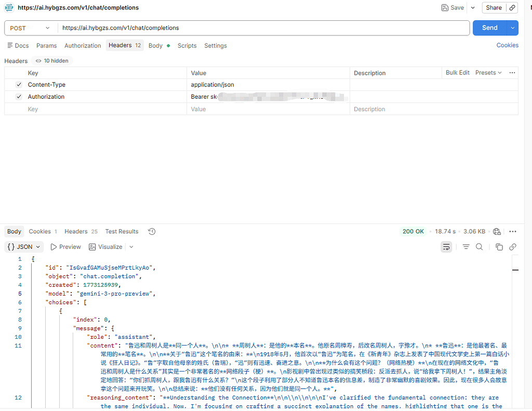Image resolution: width=532 pixels, height=411 pixels.
Task: Click line number 11 in response
Action: [x=18, y=346]
